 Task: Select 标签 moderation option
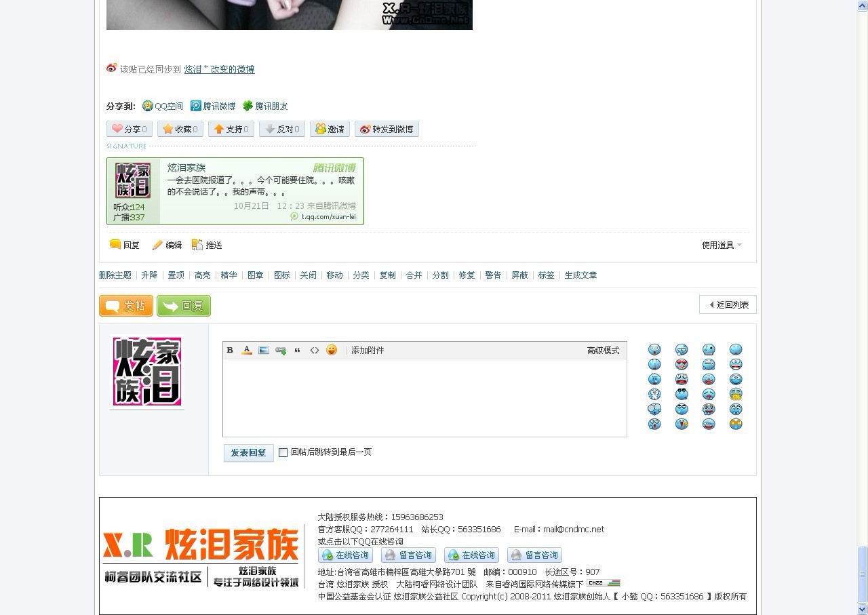click(546, 275)
